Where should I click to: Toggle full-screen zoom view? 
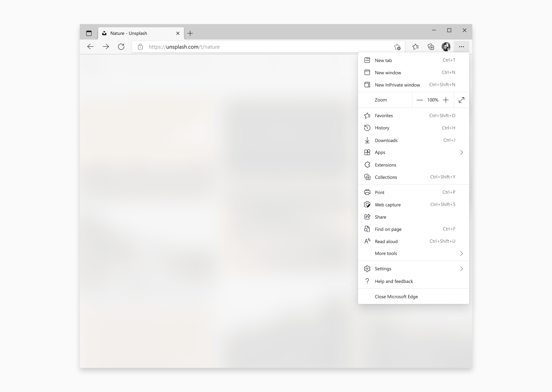[461, 100]
